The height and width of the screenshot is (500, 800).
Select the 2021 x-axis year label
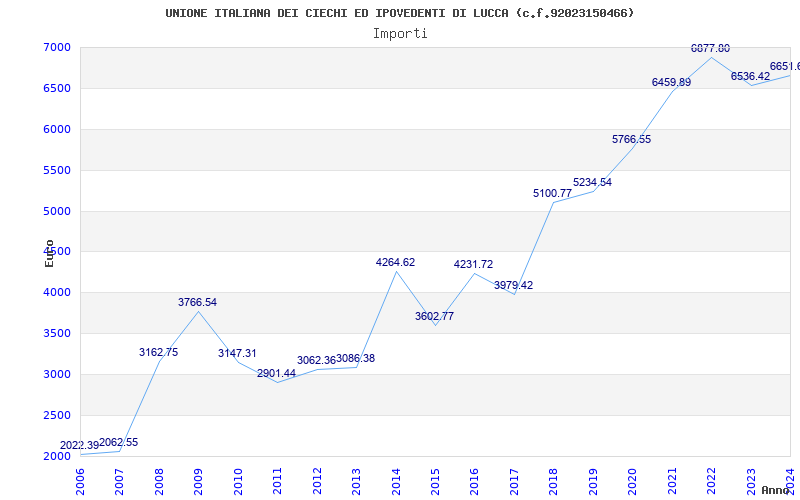(x=672, y=482)
